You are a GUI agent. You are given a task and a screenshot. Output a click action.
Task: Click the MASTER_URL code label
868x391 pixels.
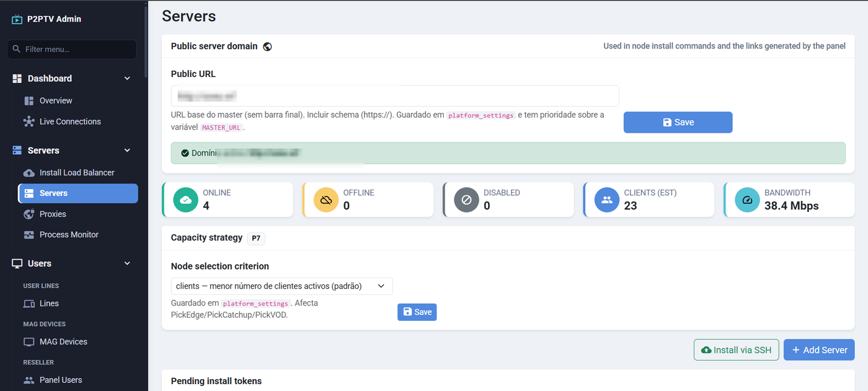pos(221,128)
